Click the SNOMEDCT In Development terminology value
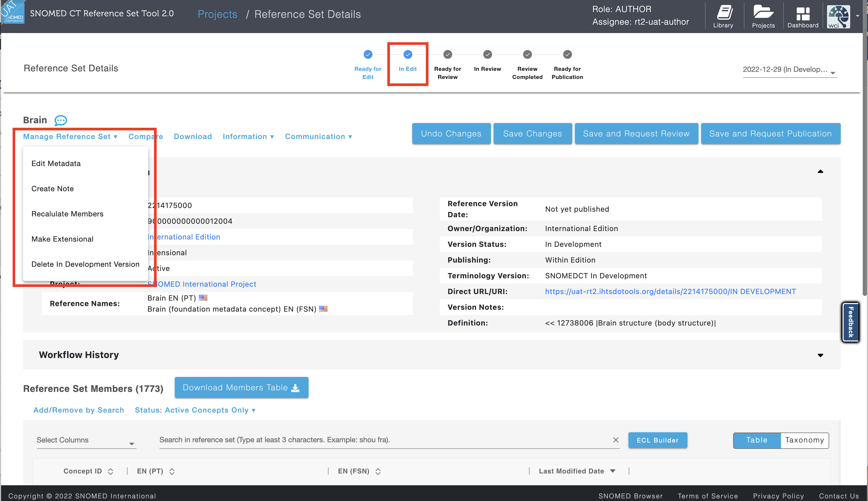 [x=596, y=276]
